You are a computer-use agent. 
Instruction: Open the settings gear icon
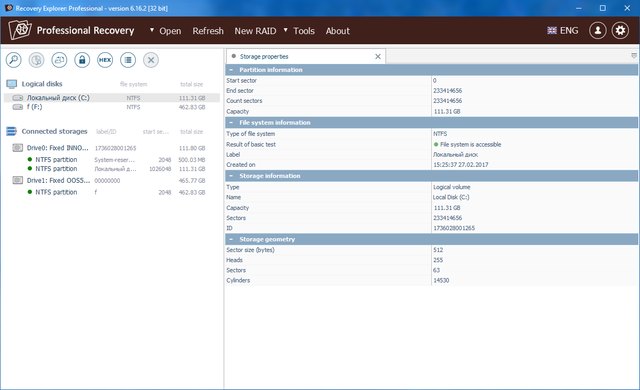(620, 31)
